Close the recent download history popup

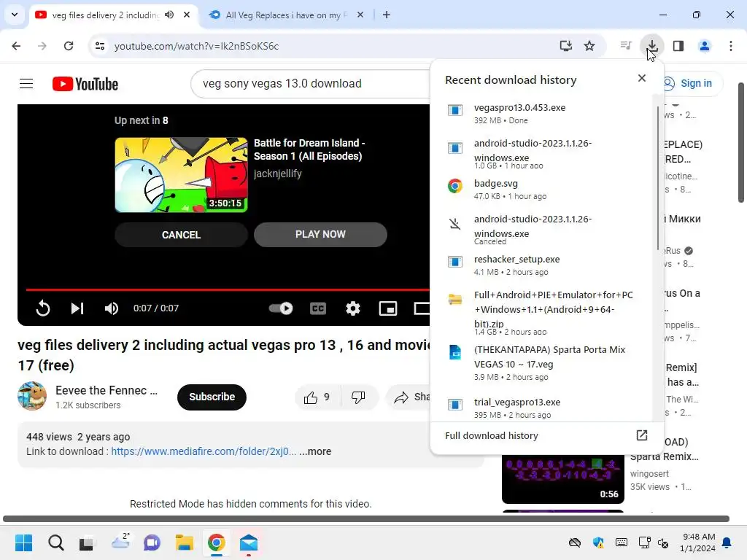click(x=642, y=78)
